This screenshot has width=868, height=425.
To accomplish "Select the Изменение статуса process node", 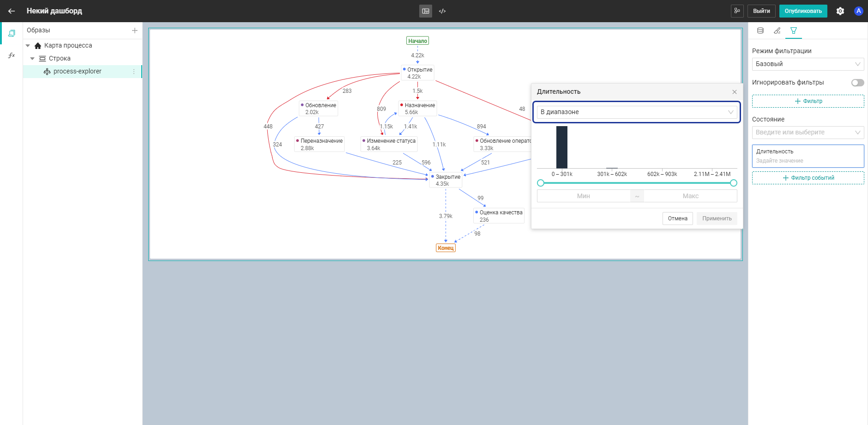I will 389,144.
